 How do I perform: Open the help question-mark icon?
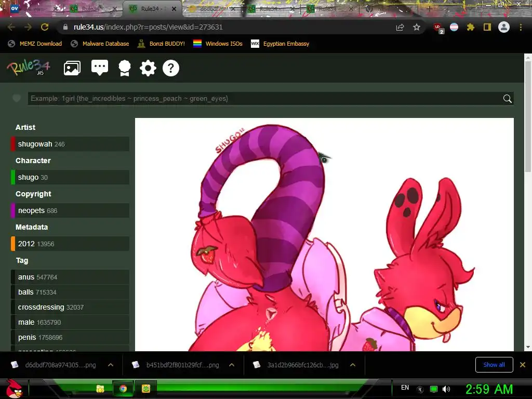(x=170, y=68)
